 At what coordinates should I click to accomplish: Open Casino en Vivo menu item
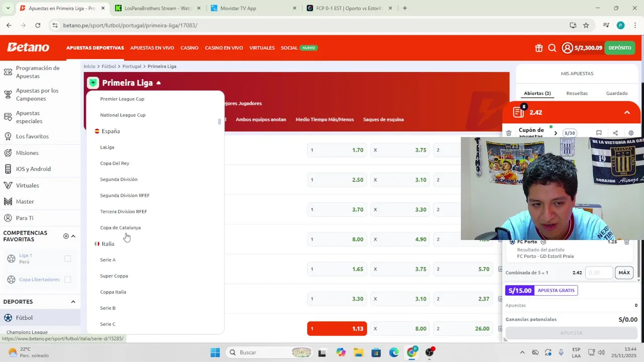224,48
